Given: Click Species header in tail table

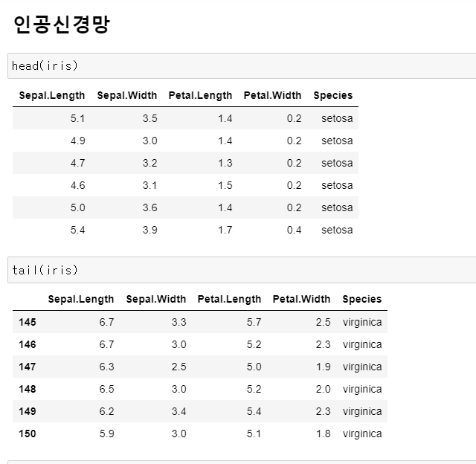Looking at the screenshot, I should pos(362,299).
